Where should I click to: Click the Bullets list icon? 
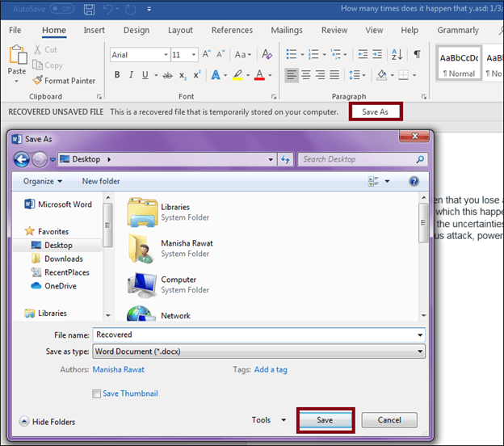292,54
